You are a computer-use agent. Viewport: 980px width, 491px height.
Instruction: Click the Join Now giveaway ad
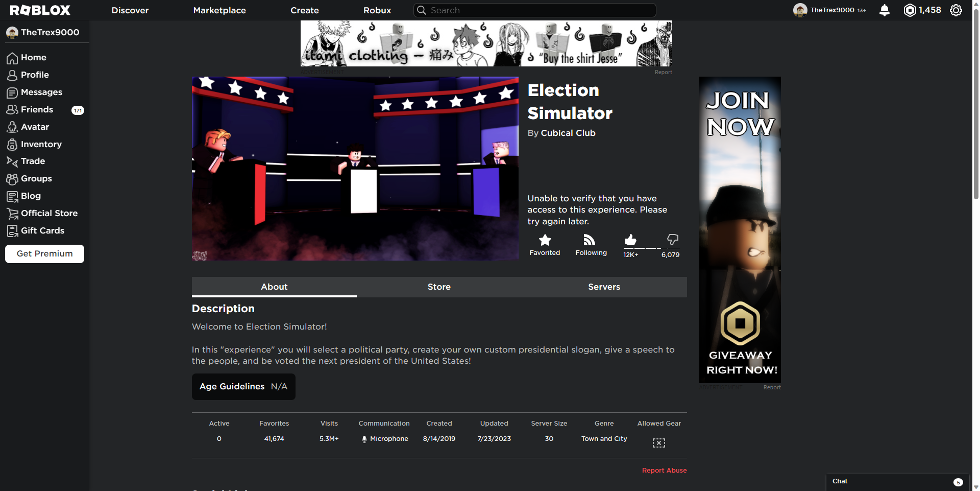pos(740,230)
